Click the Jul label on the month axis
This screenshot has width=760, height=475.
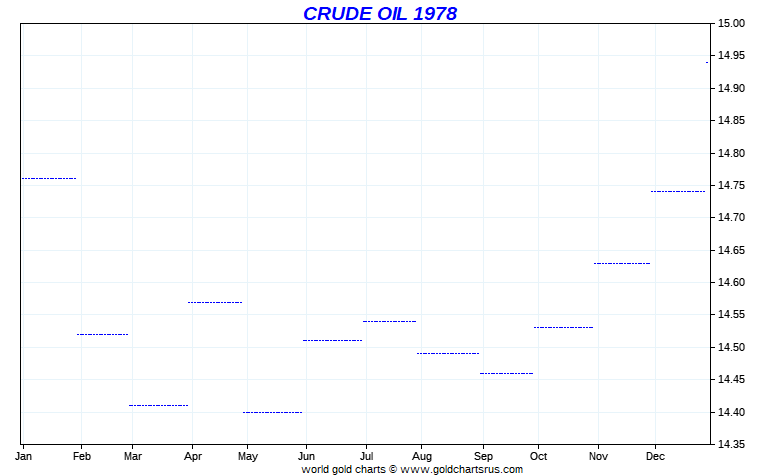[366, 455]
